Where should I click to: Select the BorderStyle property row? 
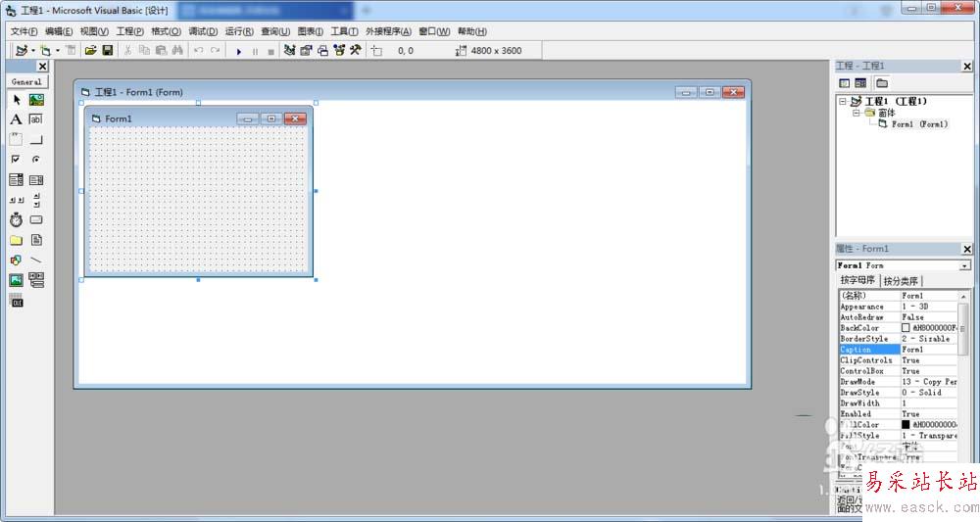pyautogui.click(x=898, y=339)
